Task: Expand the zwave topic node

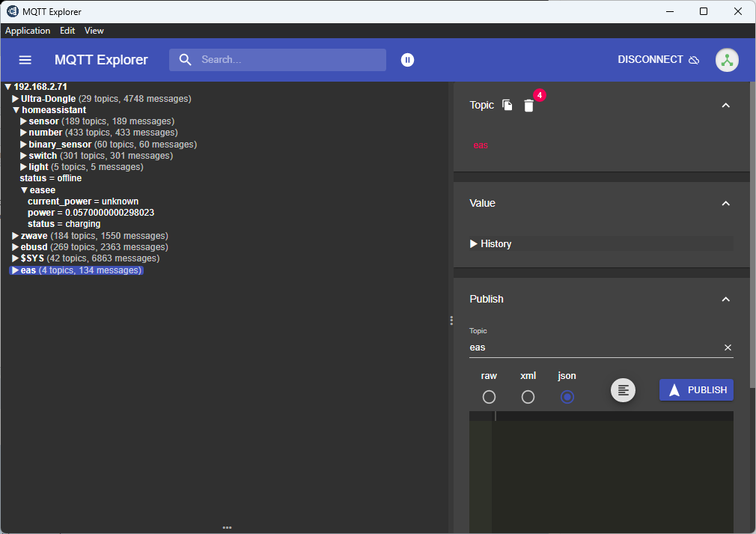Action: (16, 236)
